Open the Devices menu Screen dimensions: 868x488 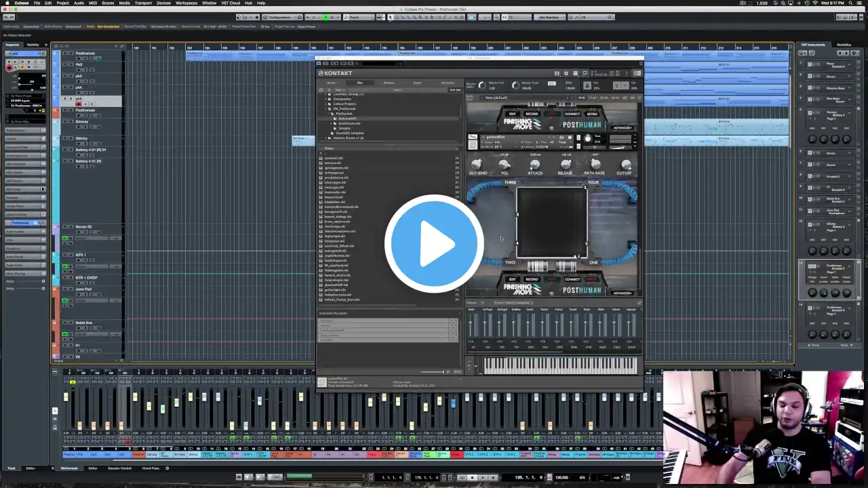tap(163, 3)
